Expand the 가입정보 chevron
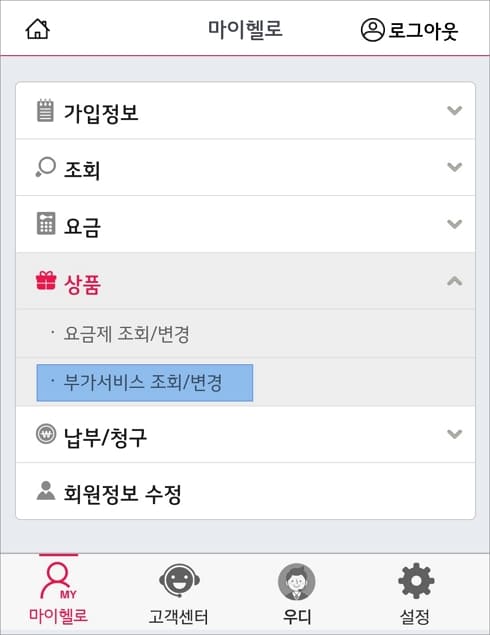 coord(454,110)
